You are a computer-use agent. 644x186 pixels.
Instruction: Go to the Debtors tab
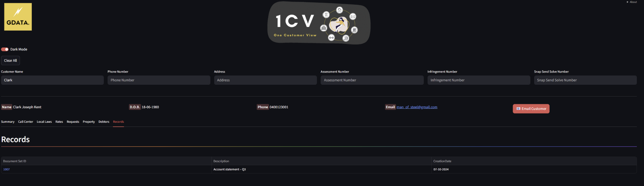click(104, 122)
